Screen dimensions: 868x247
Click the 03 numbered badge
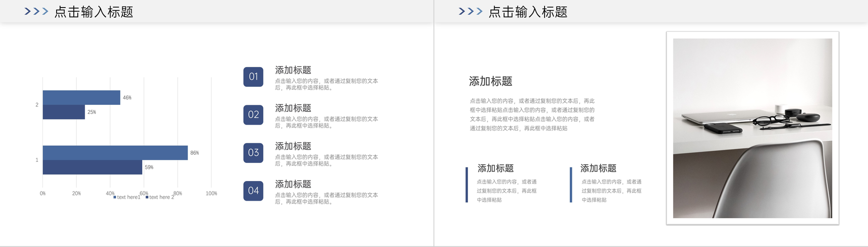[x=253, y=153]
